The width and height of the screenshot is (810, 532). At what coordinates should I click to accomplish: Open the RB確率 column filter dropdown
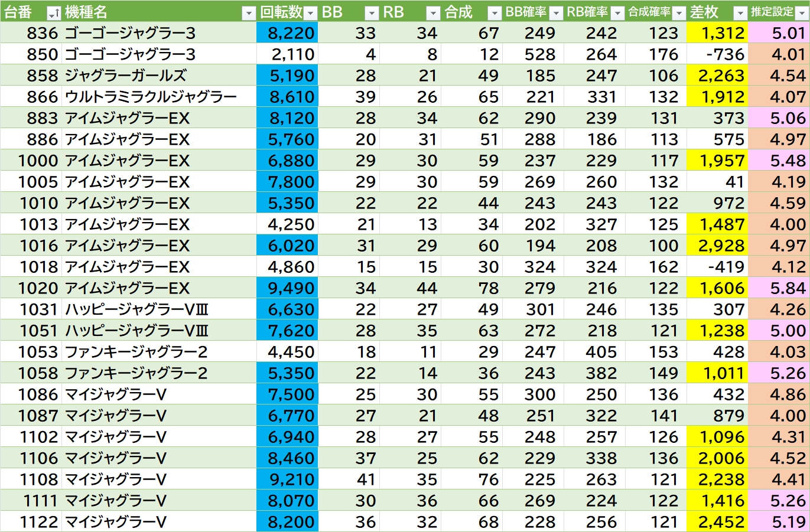tap(617, 13)
